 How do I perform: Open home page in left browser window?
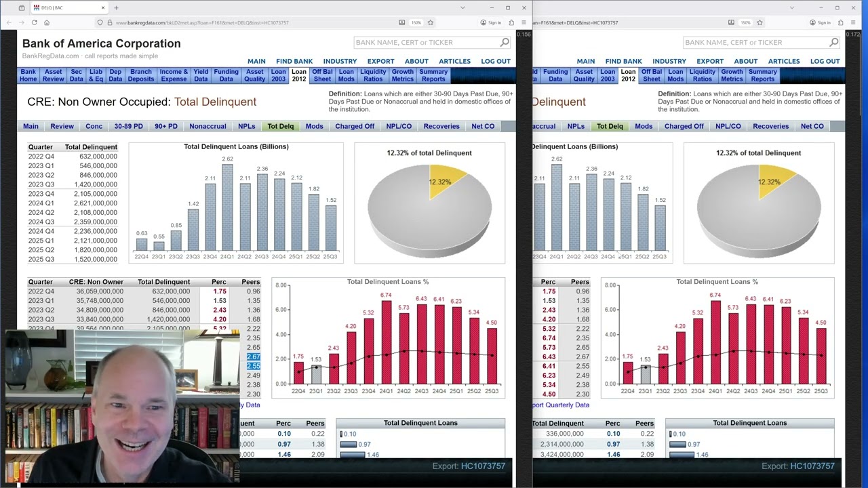pyautogui.click(x=47, y=22)
